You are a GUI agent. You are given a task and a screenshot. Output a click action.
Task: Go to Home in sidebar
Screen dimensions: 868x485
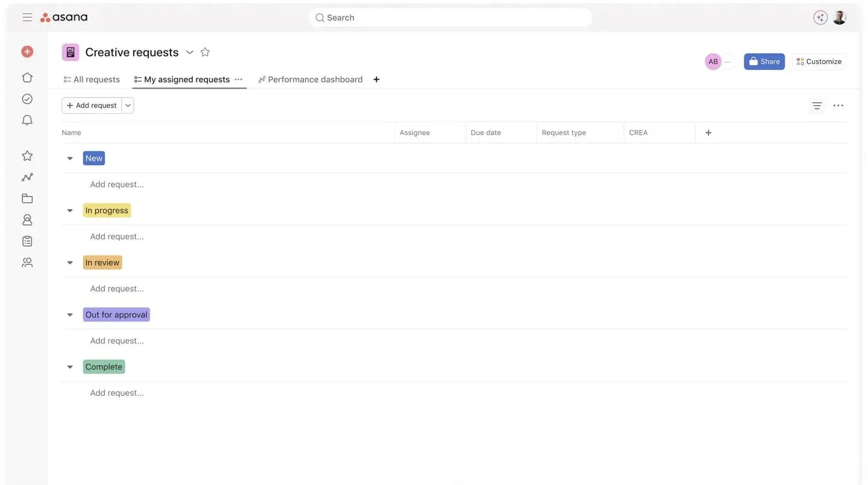[x=27, y=77]
